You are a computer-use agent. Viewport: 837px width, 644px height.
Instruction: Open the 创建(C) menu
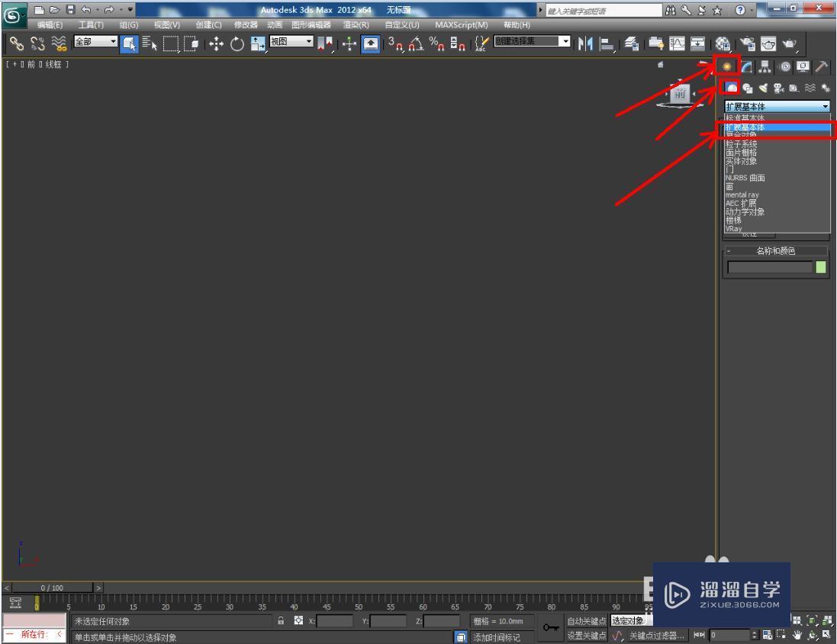[209, 25]
